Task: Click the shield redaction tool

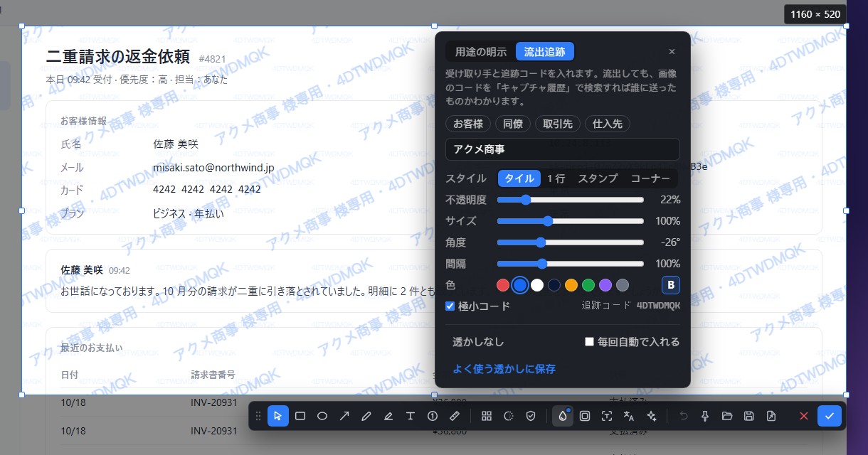Action: click(x=531, y=416)
